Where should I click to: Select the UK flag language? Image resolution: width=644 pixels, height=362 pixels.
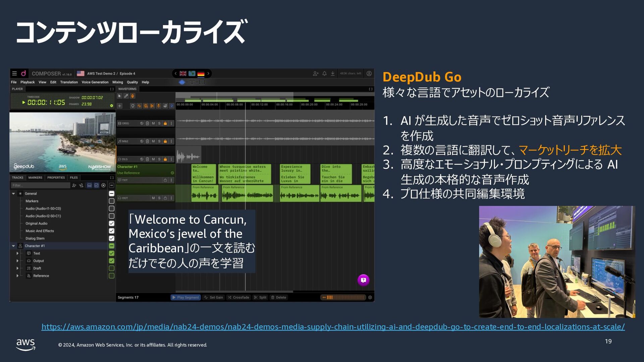pyautogui.click(x=183, y=73)
